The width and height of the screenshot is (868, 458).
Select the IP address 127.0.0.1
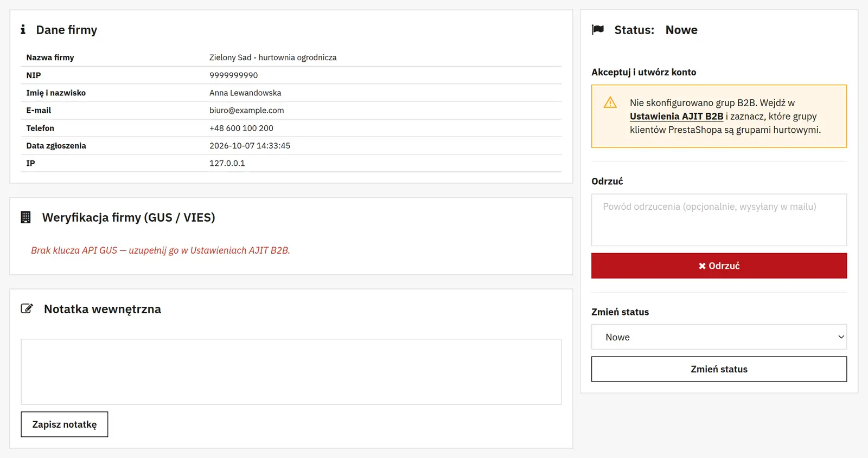(x=227, y=163)
